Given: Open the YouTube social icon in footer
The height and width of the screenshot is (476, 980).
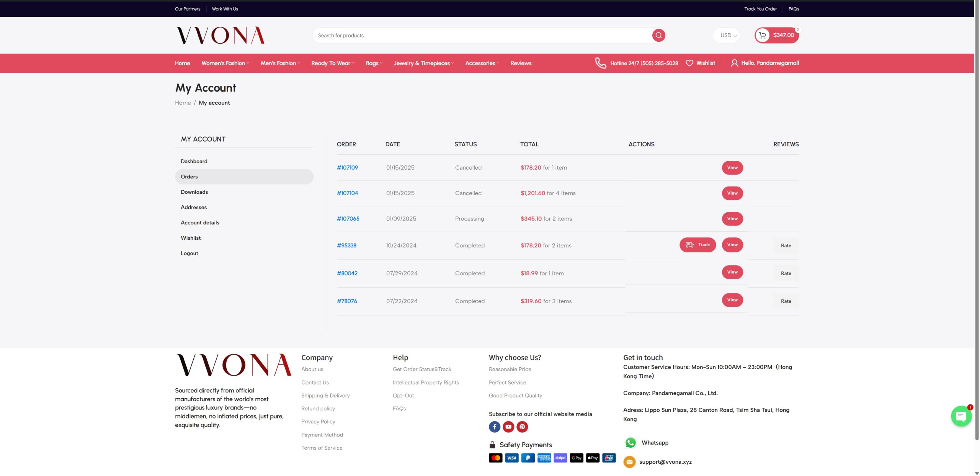Looking at the screenshot, I should (508, 427).
